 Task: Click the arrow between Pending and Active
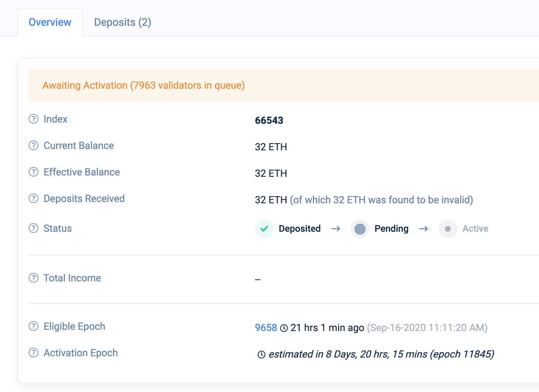point(424,229)
